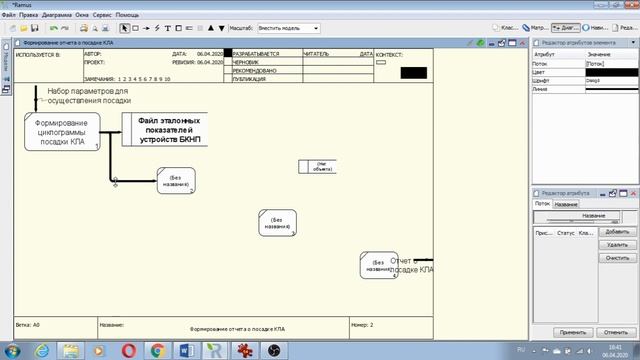Open the Правка menu
Screen dimensions: 640x360
tap(29, 15)
